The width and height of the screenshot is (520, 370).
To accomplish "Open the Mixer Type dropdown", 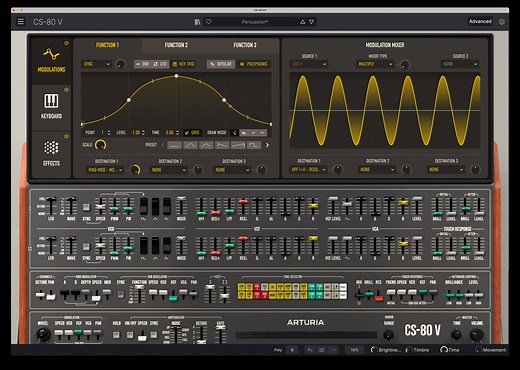I will point(375,64).
